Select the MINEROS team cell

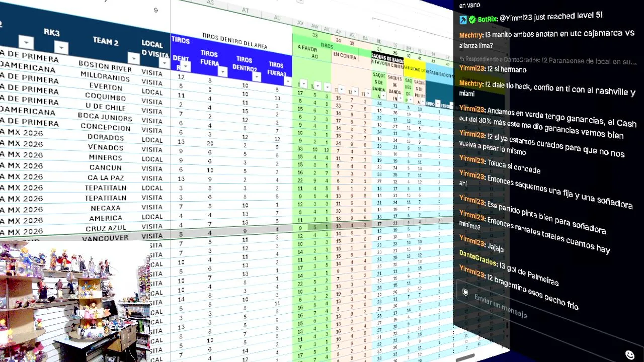pyautogui.click(x=106, y=157)
